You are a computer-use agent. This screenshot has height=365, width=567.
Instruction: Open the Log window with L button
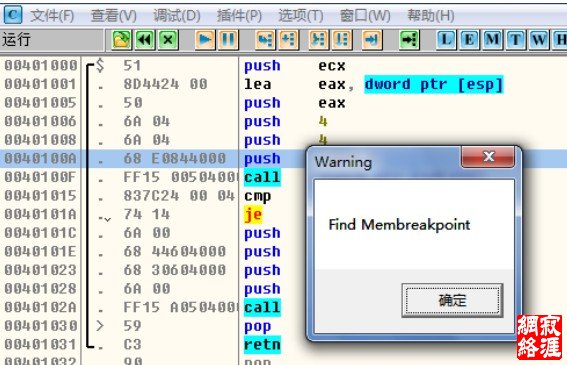tap(446, 39)
